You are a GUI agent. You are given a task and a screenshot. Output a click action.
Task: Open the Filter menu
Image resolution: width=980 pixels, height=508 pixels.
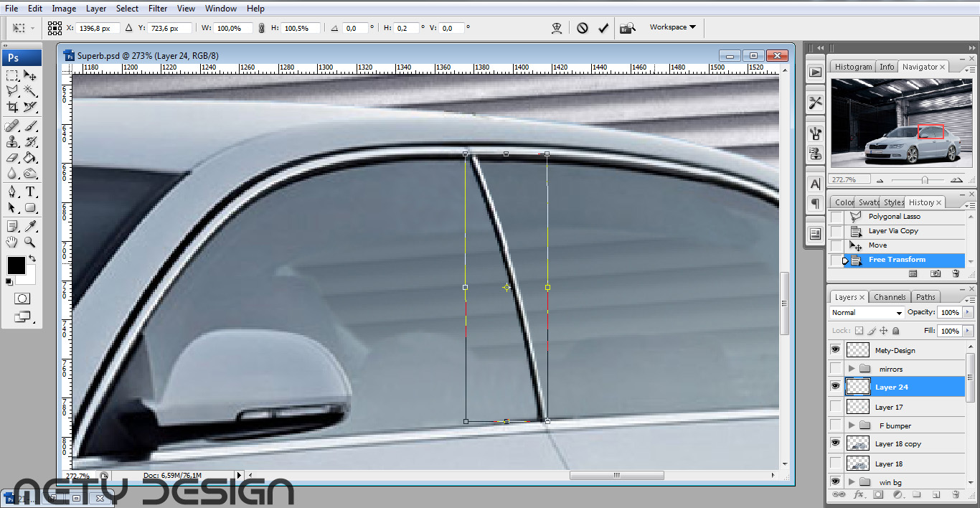tap(158, 9)
